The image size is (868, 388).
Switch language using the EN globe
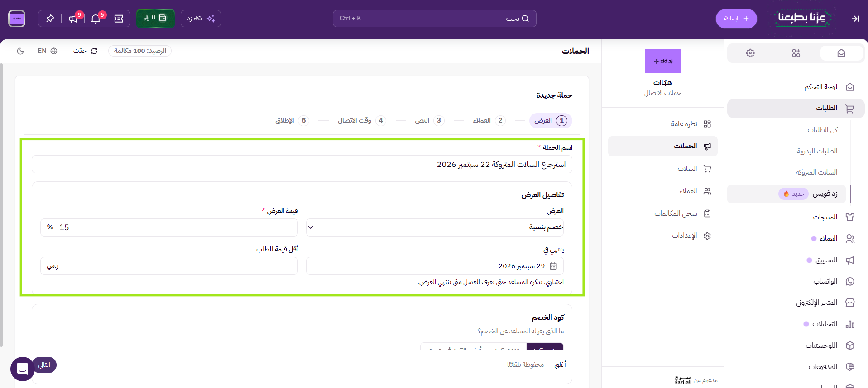[48, 51]
